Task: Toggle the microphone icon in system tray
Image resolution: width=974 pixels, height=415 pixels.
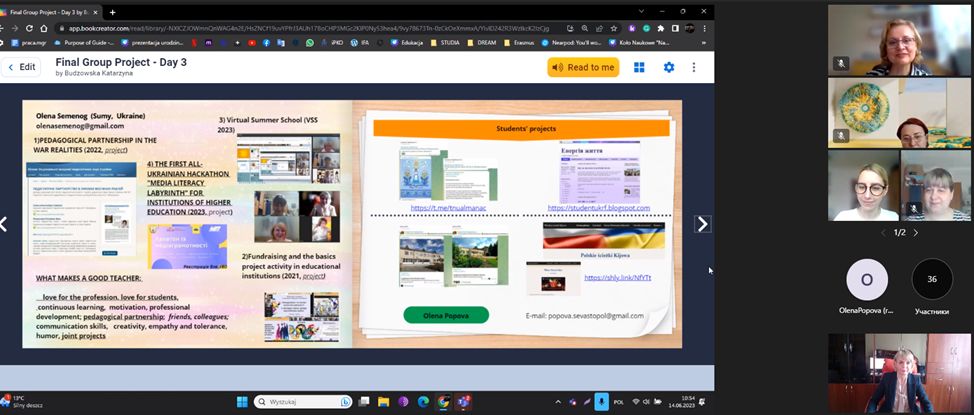Action: [x=601, y=401]
